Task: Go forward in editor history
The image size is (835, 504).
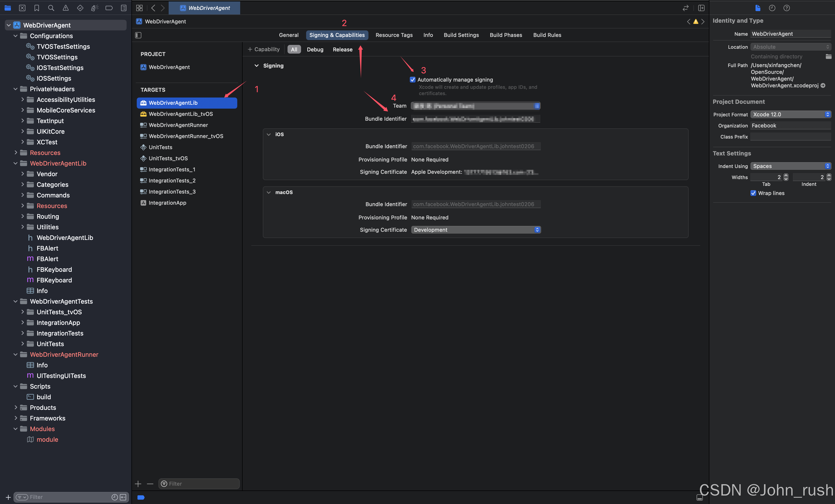Action: pyautogui.click(x=163, y=8)
